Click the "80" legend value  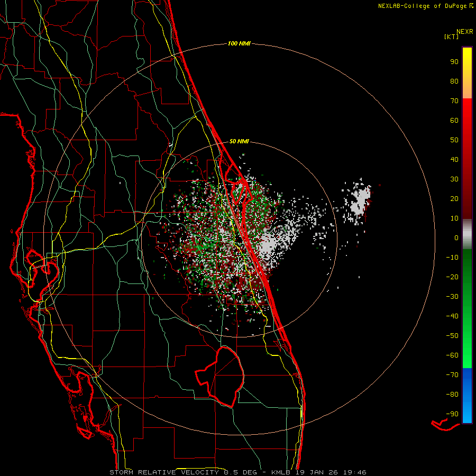[454, 81]
